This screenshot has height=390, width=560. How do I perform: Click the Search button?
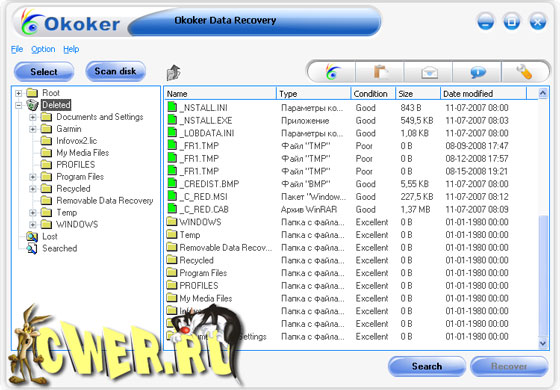click(427, 366)
